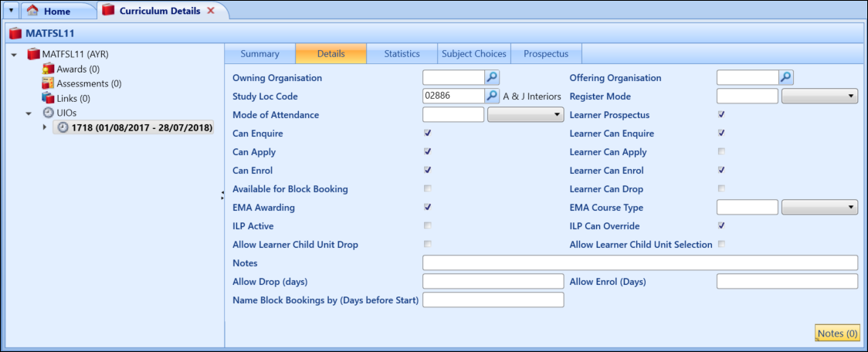
Task: Tick Allow Learner Child Unit Drop
Action: click(x=427, y=243)
